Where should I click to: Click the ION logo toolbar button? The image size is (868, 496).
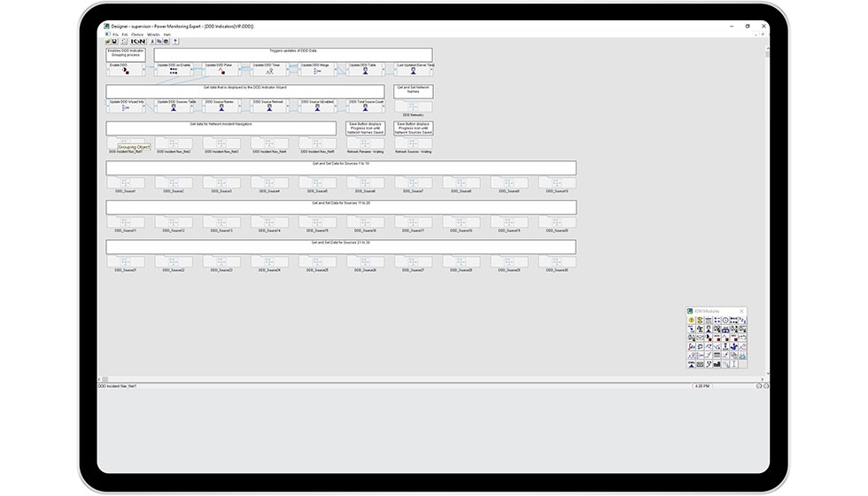click(138, 42)
